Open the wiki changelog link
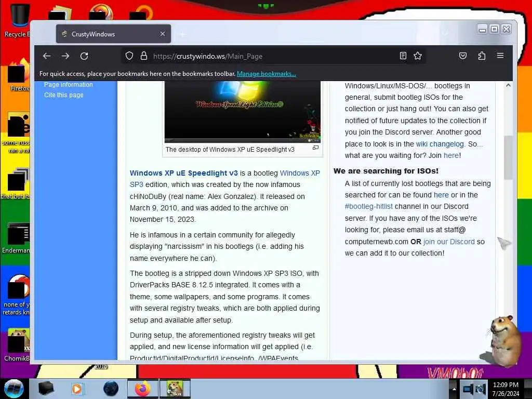This screenshot has width=532, height=399. point(440,144)
